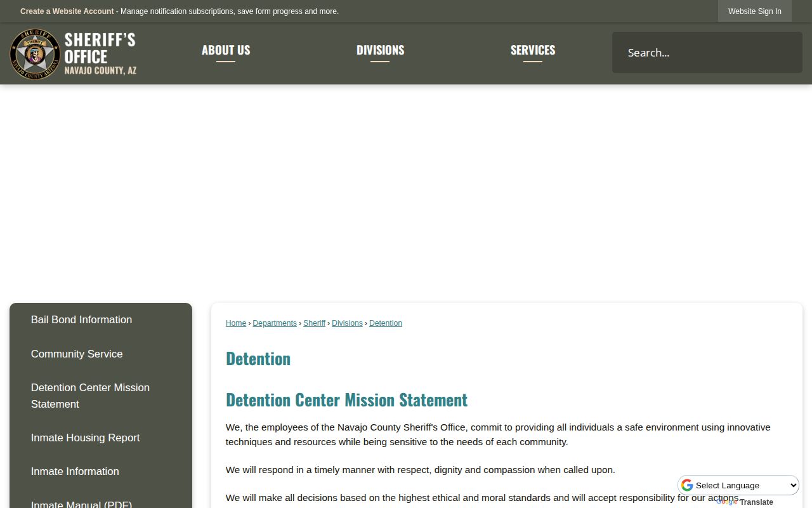812x508 pixels.
Task: Click the Detention breadcrumb link
Action: [x=386, y=323]
